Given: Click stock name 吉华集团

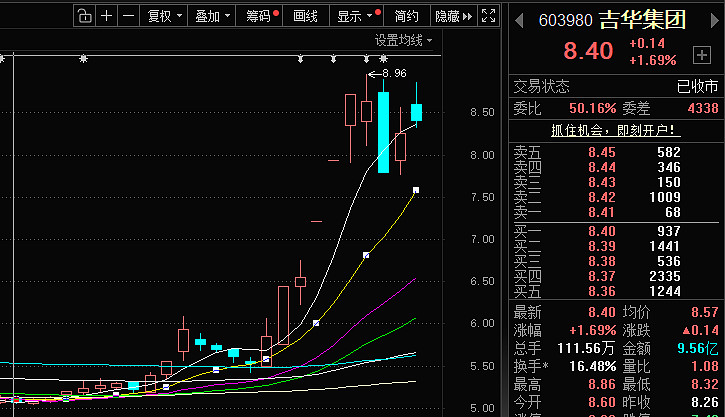Looking at the screenshot, I should (x=642, y=20).
